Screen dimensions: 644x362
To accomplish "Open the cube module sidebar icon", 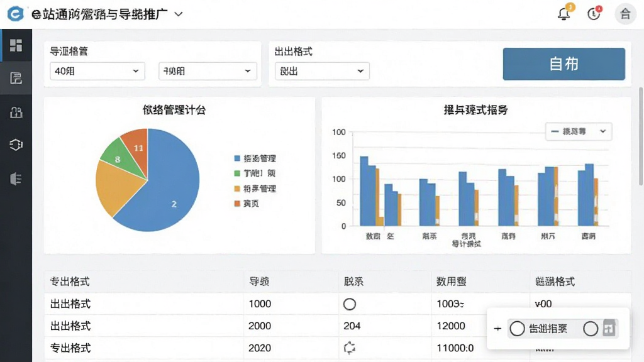I will click(x=16, y=145).
